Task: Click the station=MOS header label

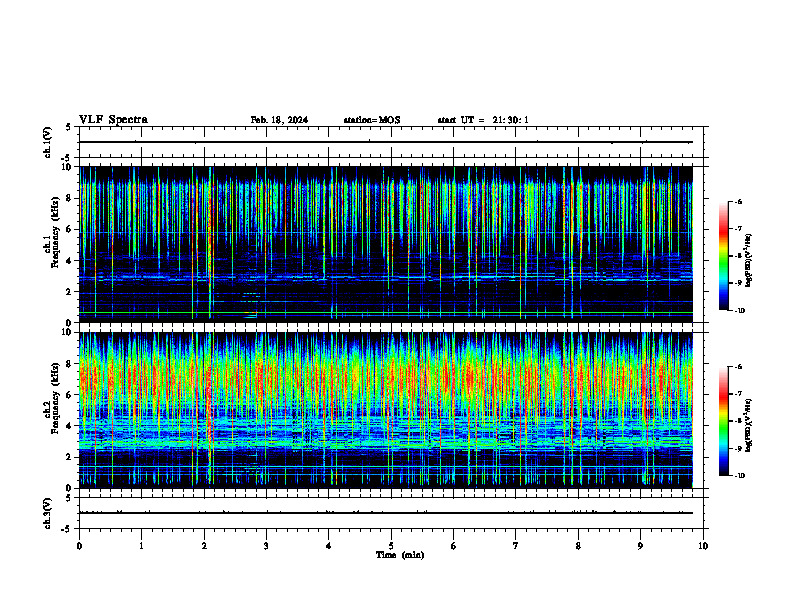Action: coord(372,120)
